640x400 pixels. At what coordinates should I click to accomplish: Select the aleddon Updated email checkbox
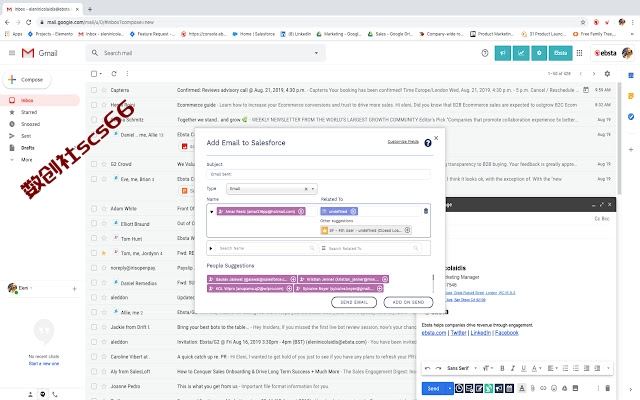tap(94, 298)
